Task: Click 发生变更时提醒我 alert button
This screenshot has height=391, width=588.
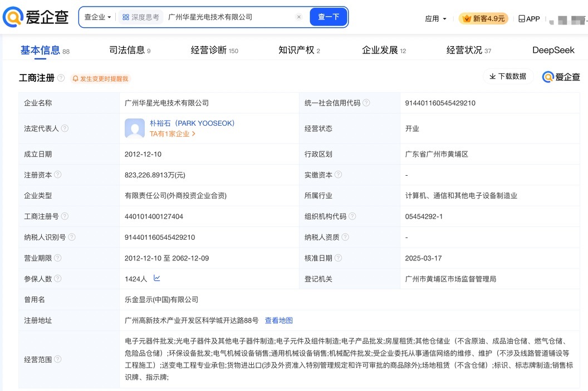Action: coord(100,78)
